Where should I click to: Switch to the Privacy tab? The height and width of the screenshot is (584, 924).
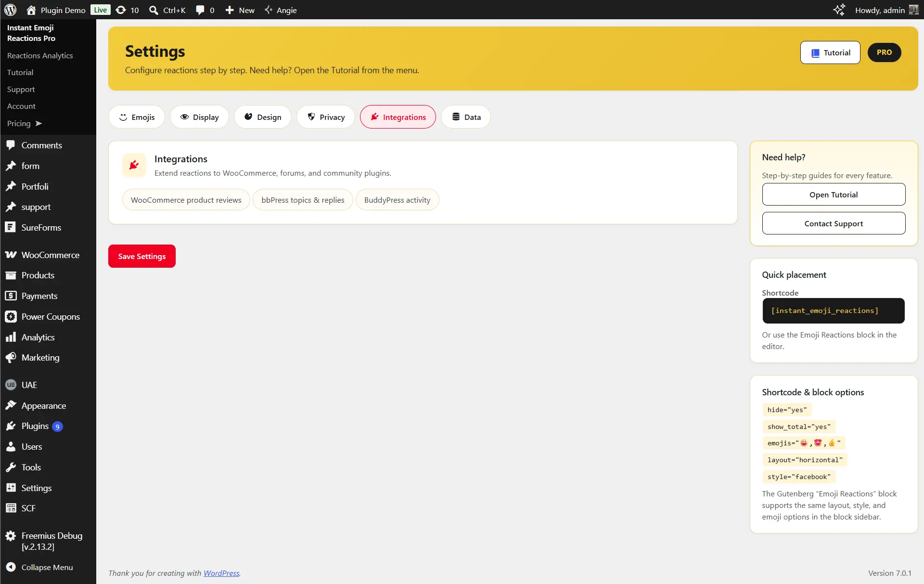click(x=326, y=117)
